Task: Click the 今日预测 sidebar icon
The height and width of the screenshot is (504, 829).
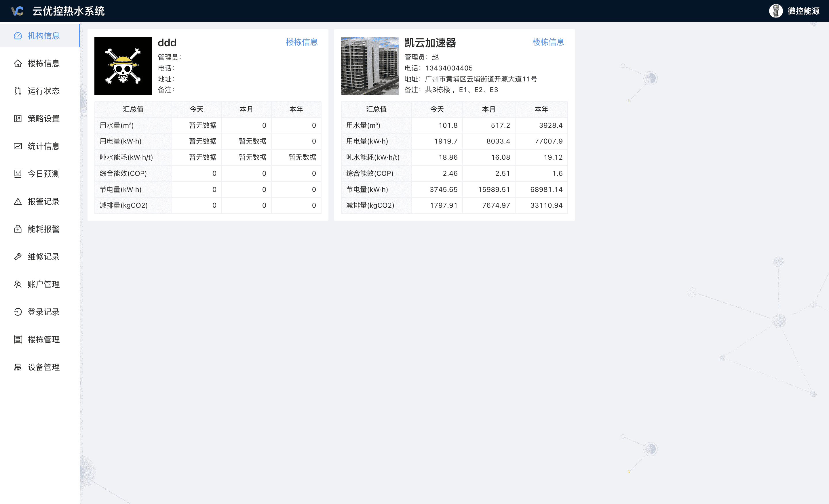Action: [x=18, y=173]
